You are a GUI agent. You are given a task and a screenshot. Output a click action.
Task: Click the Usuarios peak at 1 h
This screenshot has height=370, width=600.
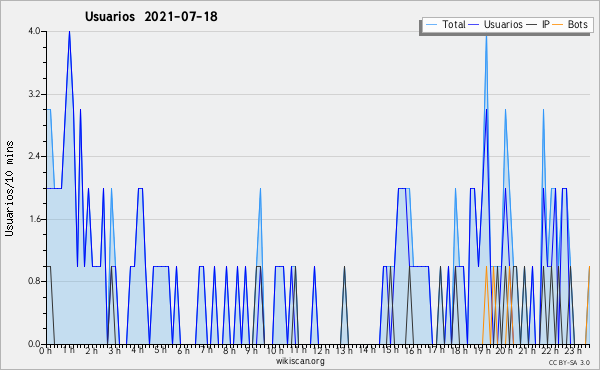point(69,32)
